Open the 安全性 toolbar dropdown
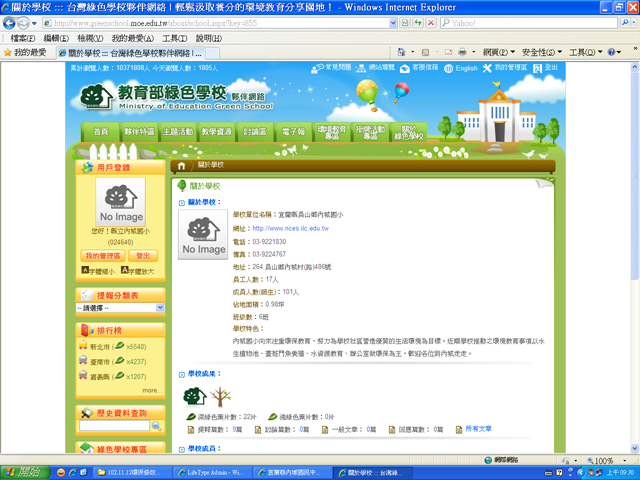Viewport: 640px width, 480px height. click(544, 51)
